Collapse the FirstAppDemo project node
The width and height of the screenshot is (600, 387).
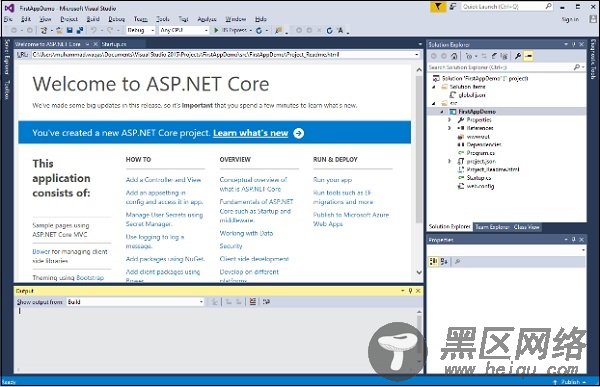tap(442, 112)
